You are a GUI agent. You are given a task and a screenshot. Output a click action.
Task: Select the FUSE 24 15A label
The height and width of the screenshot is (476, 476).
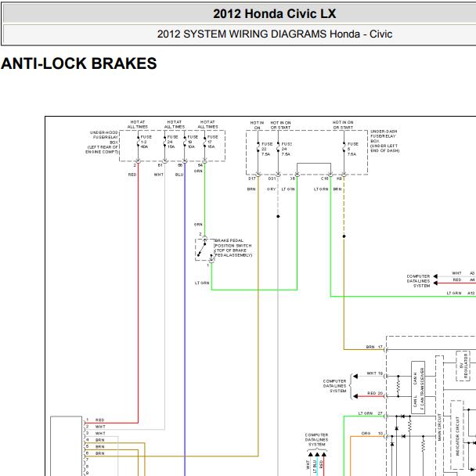tap(172, 142)
